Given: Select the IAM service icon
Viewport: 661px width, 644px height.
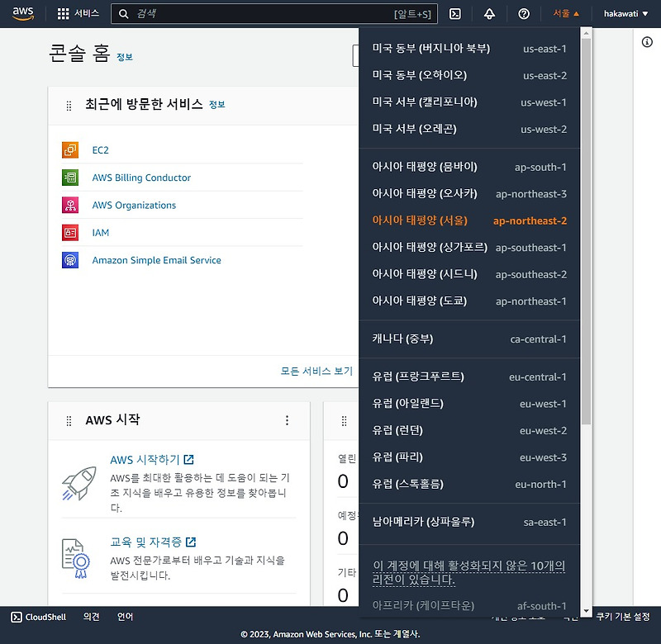Looking at the screenshot, I should click(x=69, y=232).
